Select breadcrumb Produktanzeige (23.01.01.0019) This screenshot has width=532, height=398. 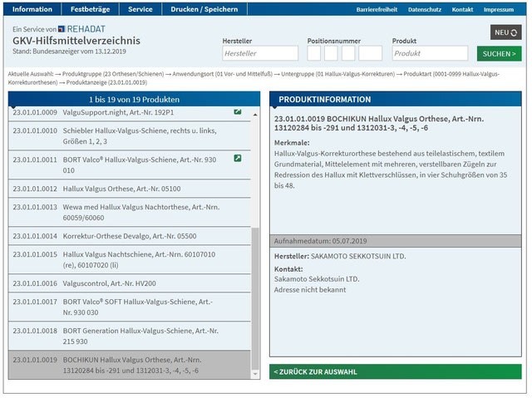tap(106, 82)
